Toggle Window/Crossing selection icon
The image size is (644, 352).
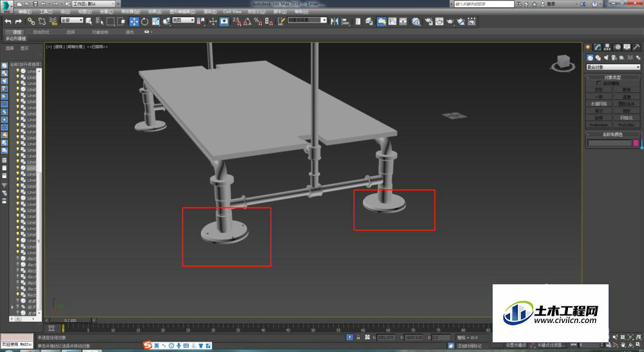pyautogui.click(x=121, y=21)
